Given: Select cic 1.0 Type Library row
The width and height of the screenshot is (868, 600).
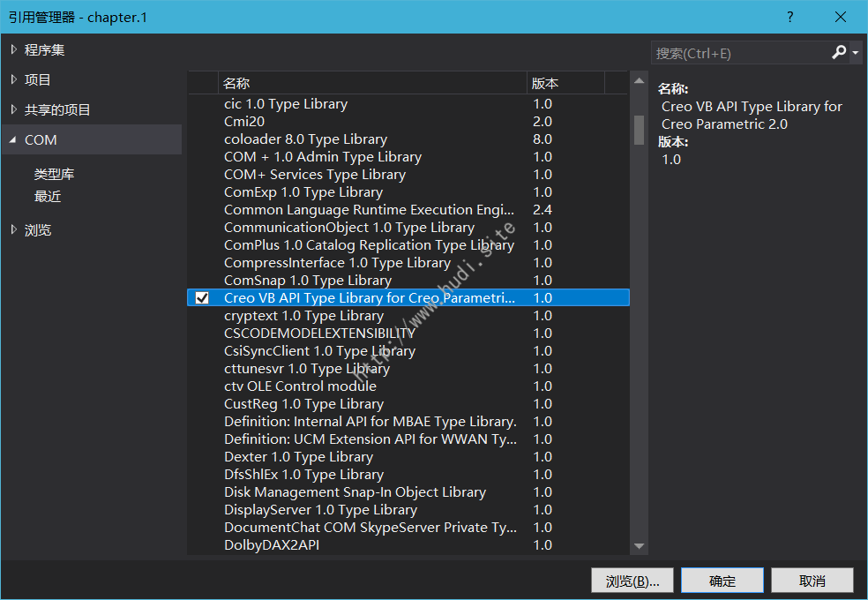Looking at the screenshot, I should pyautogui.click(x=408, y=103).
